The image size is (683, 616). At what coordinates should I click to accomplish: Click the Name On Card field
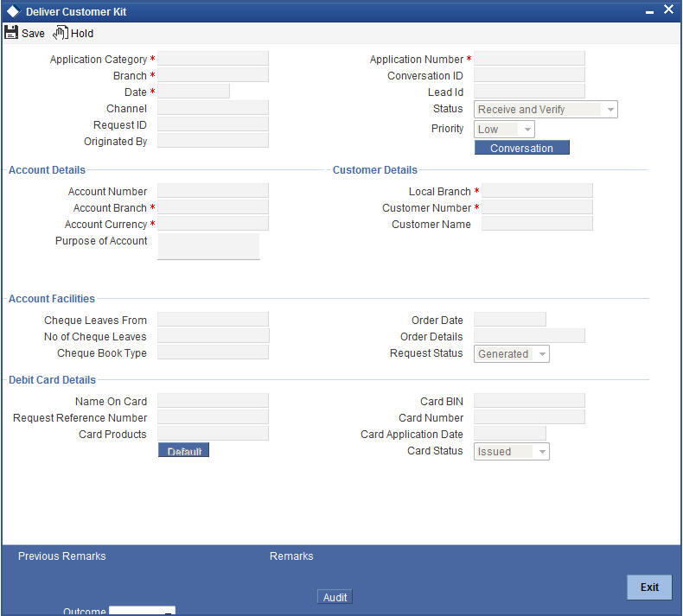[213, 401]
